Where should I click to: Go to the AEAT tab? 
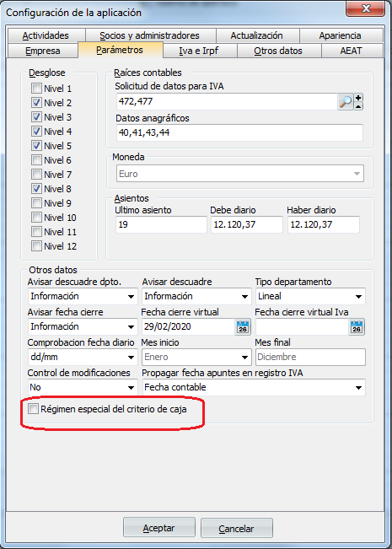click(351, 51)
